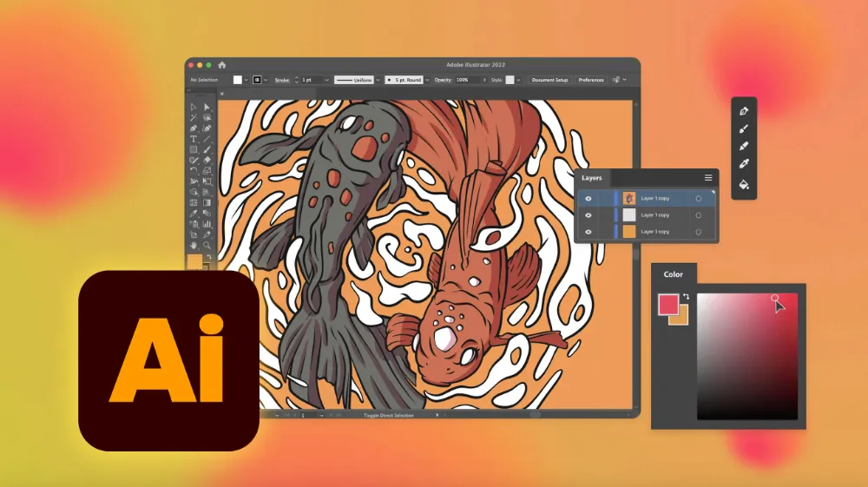Hide the layer with the orange thumbnail
The height and width of the screenshot is (487, 868).
tap(588, 232)
